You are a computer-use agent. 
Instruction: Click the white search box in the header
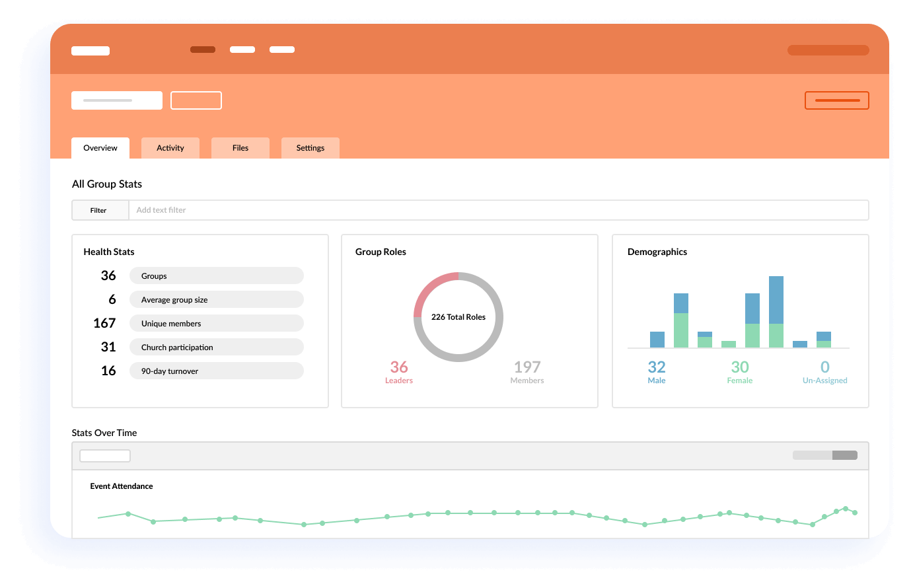pyautogui.click(x=117, y=100)
